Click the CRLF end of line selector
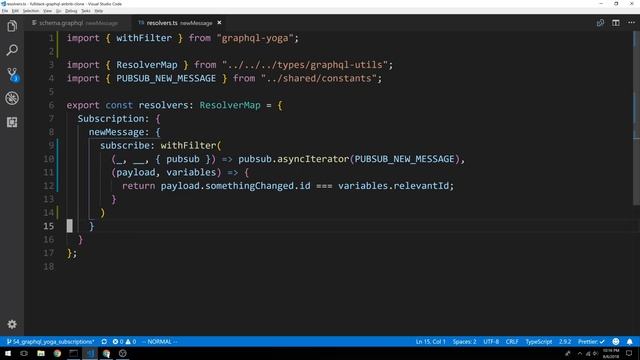 [512, 342]
